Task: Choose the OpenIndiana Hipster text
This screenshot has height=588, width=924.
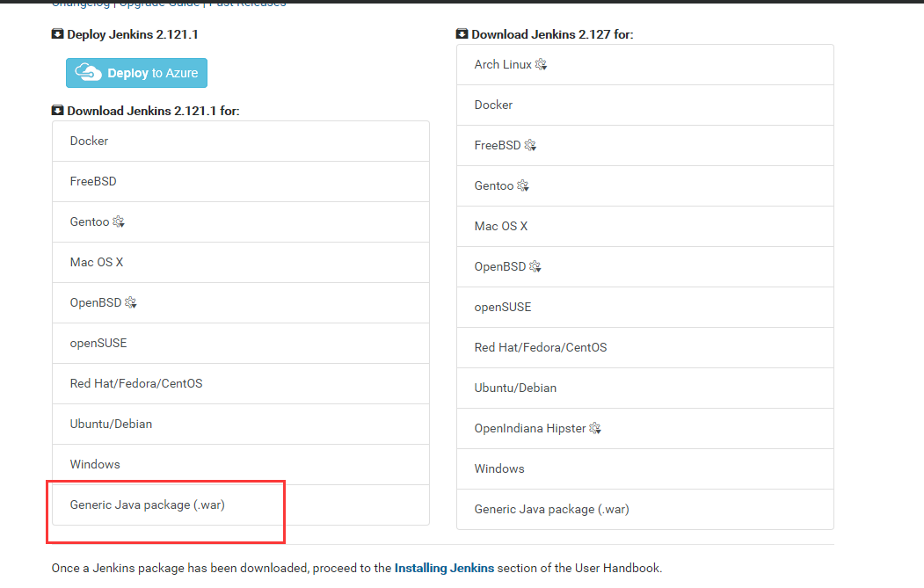Action: (x=530, y=428)
